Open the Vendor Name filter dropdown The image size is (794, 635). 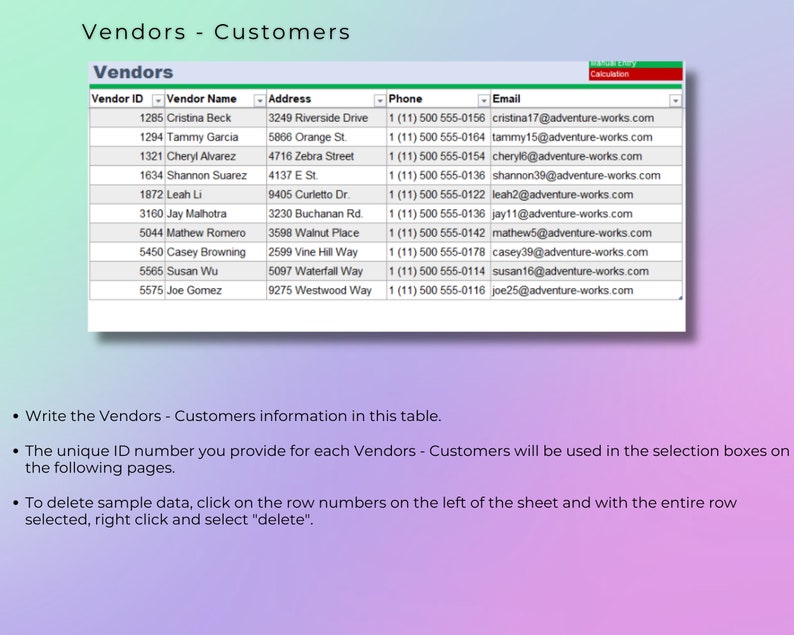coord(259,100)
